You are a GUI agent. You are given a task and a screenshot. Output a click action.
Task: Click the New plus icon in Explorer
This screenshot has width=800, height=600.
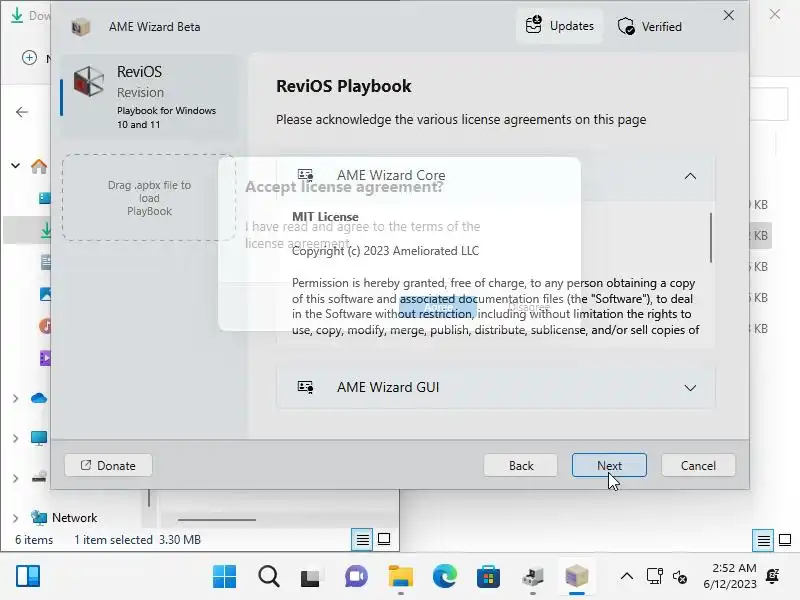point(29,58)
